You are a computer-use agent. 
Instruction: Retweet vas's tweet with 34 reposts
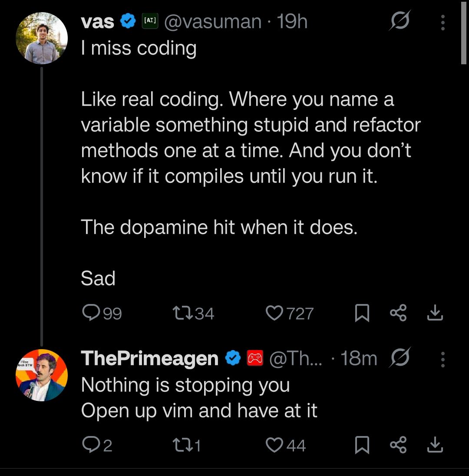(181, 313)
